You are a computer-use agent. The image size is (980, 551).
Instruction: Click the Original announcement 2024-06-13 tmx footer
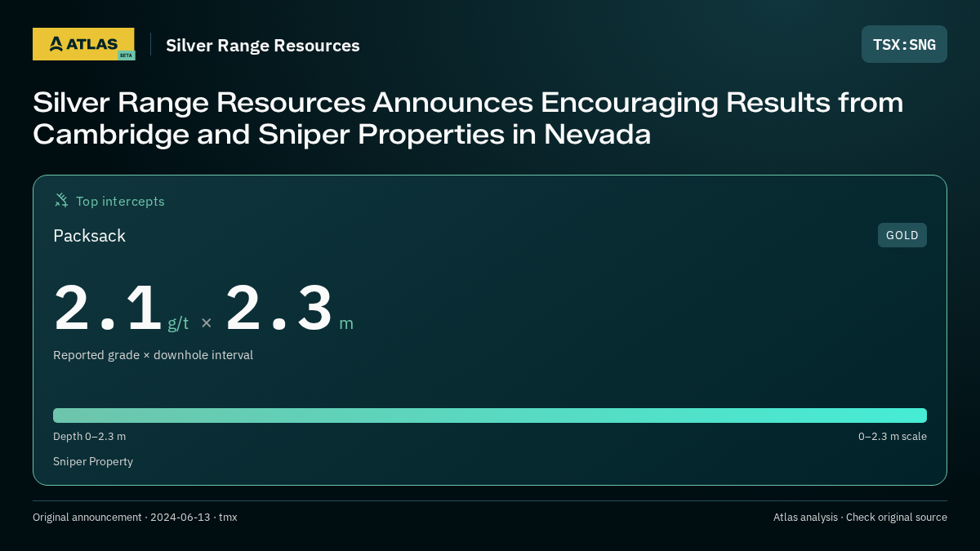pyautogui.click(x=135, y=518)
